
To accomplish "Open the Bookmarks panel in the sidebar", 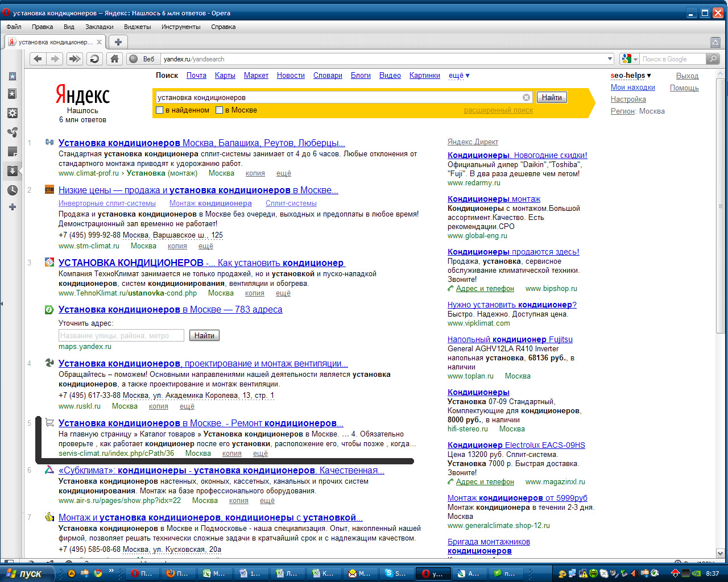I will (x=12, y=76).
